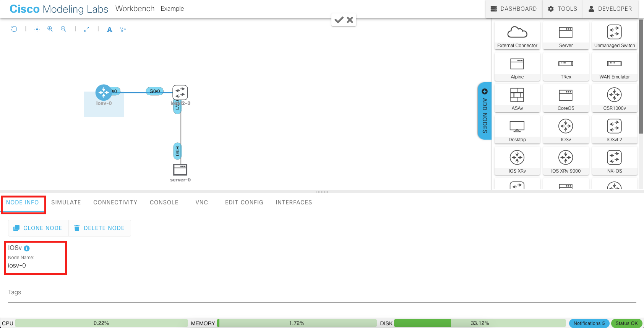Screen dimensions: 644x328
Task: Click the Node Name input field
Action: (x=84, y=266)
